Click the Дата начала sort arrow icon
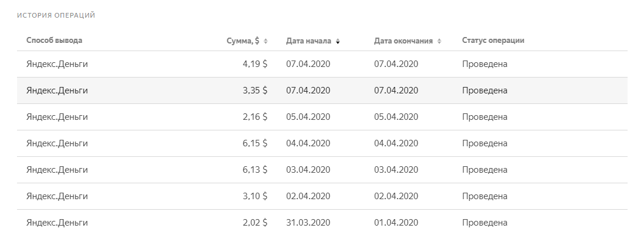This screenshot has width=644, height=235. pos(338,41)
